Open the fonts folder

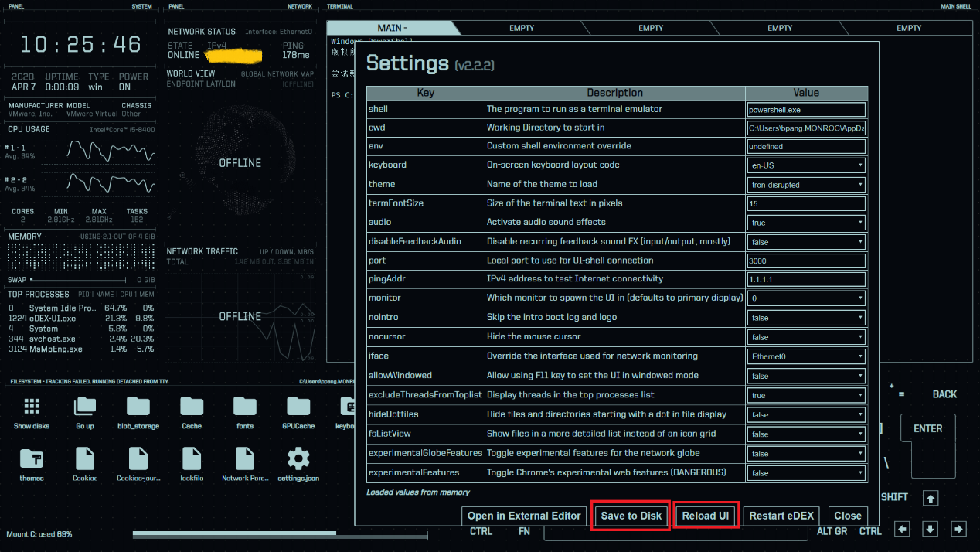point(245,408)
